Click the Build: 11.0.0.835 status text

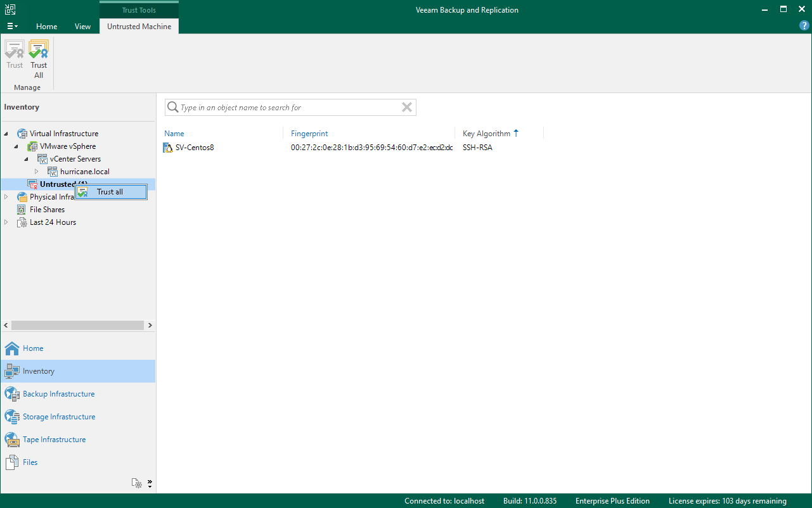click(530, 501)
